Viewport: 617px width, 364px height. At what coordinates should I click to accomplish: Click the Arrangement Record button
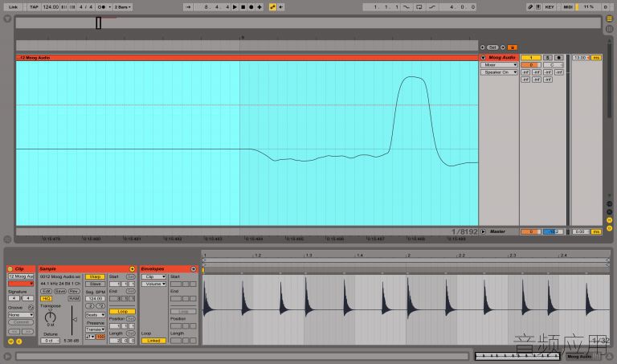[251, 7]
